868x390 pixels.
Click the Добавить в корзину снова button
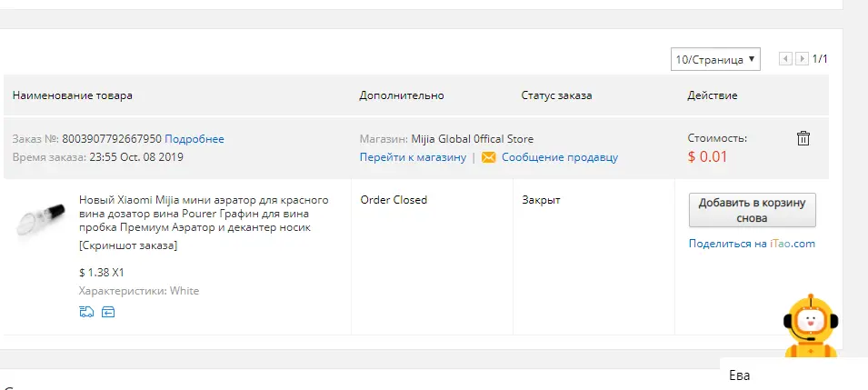[753, 210]
